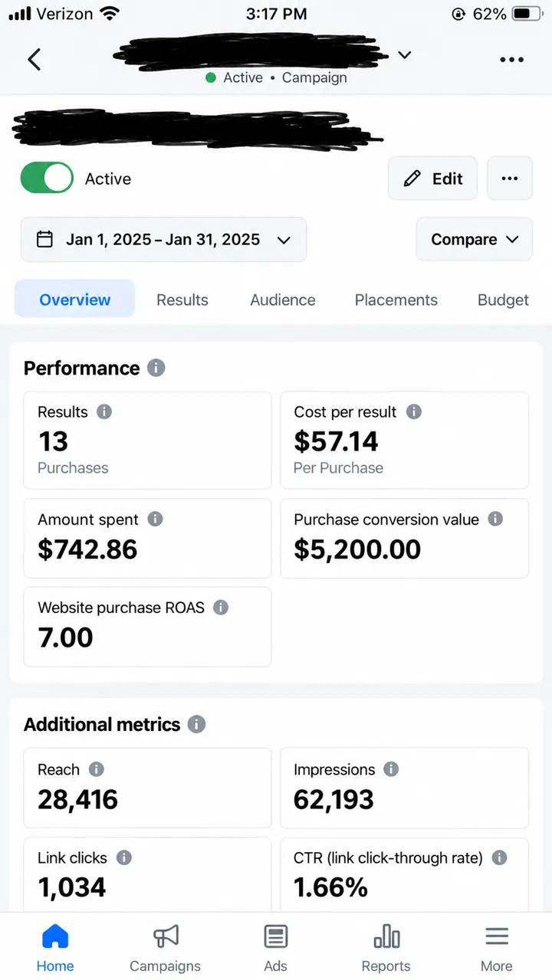Image resolution: width=552 pixels, height=980 pixels.
Task: Open the More hamburger menu
Action: click(x=497, y=936)
